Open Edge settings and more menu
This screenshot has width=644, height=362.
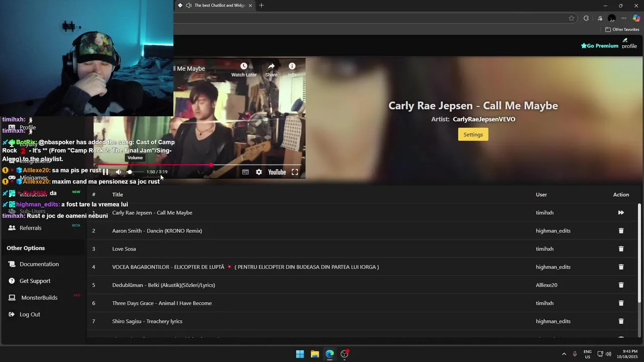click(x=624, y=18)
